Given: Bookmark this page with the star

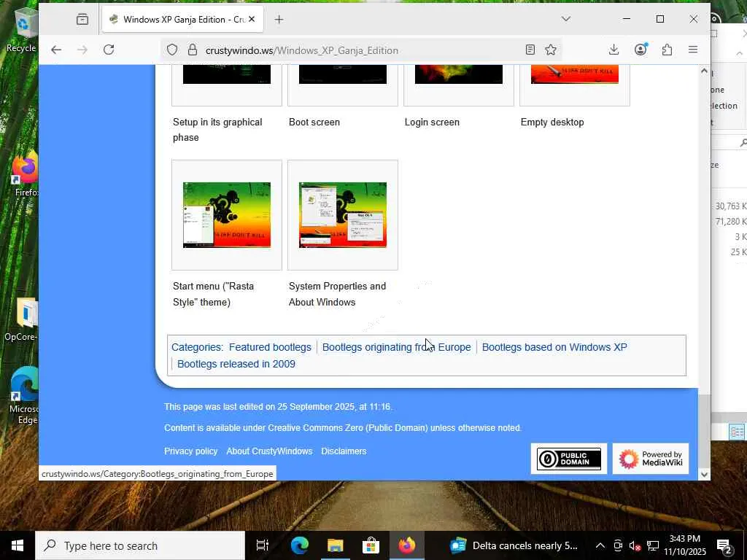Looking at the screenshot, I should pos(551,50).
